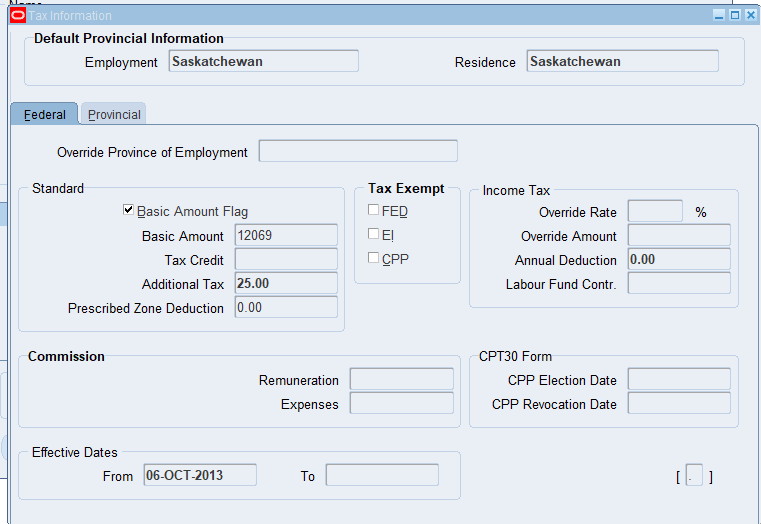The width and height of the screenshot is (761, 524).
Task: Select the Additional Tax field 25.00
Action: tap(286, 283)
